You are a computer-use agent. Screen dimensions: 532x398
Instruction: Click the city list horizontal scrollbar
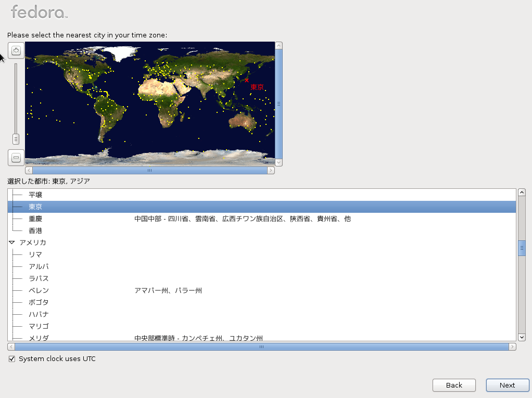coord(262,346)
